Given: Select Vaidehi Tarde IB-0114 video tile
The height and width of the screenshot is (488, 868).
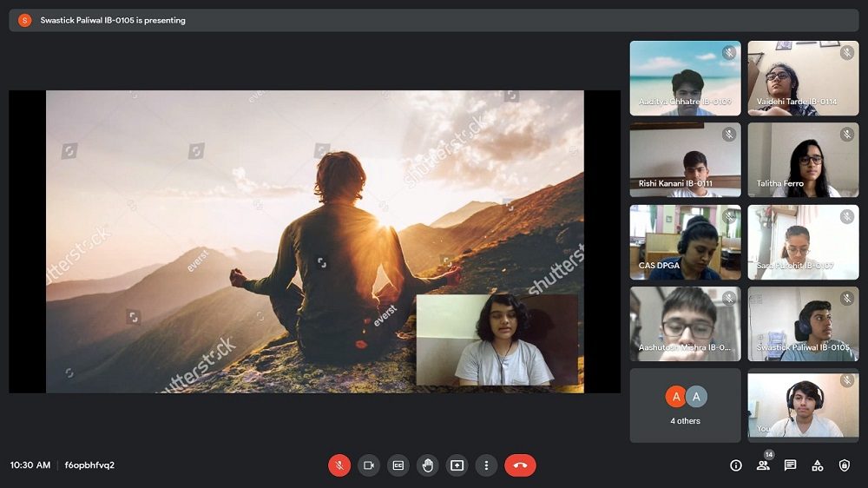Looking at the screenshot, I should [803, 78].
